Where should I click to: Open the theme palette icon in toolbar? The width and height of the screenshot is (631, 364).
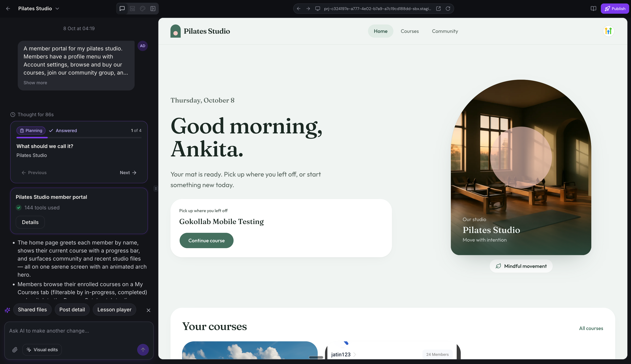[x=143, y=9]
